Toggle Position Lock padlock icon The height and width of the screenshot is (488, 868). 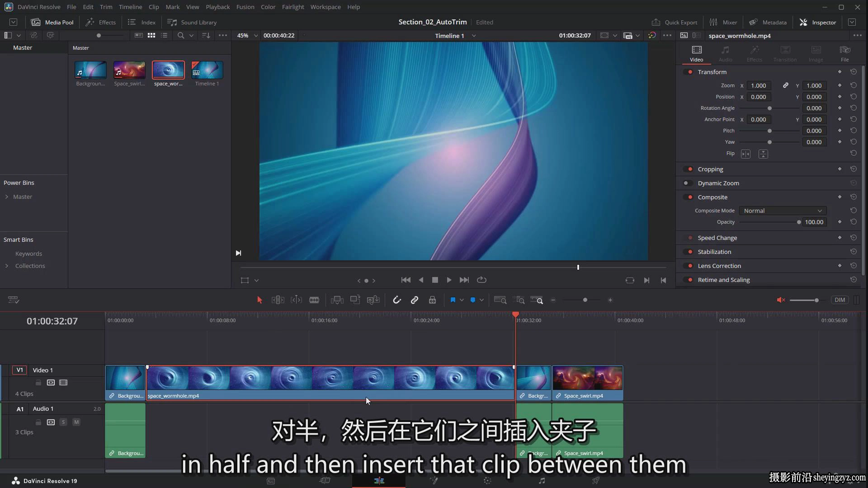pyautogui.click(x=432, y=300)
